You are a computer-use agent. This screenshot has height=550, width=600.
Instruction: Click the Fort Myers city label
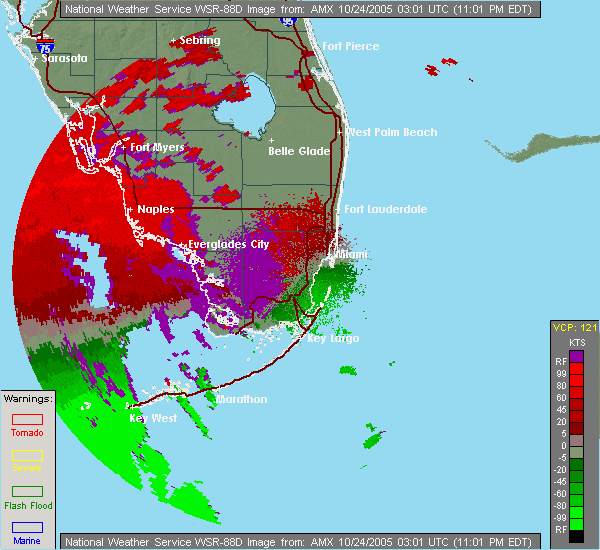click(x=157, y=148)
